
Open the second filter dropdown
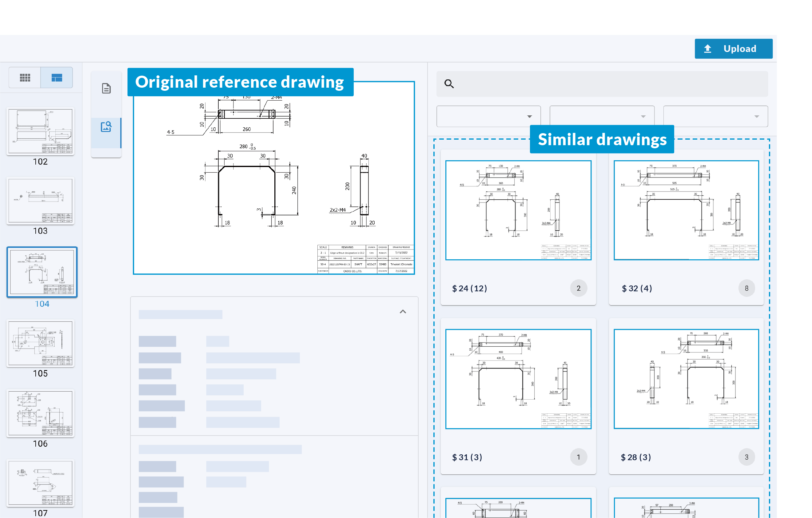tap(602, 116)
